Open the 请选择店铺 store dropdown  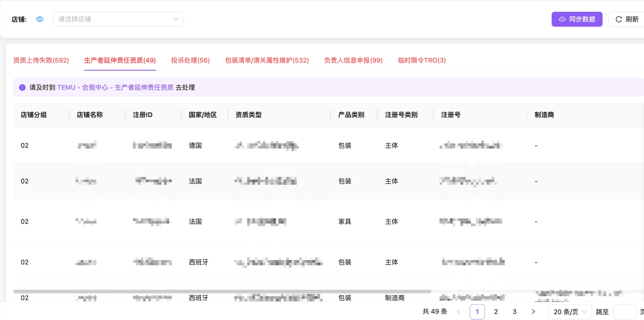(x=118, y=19)
